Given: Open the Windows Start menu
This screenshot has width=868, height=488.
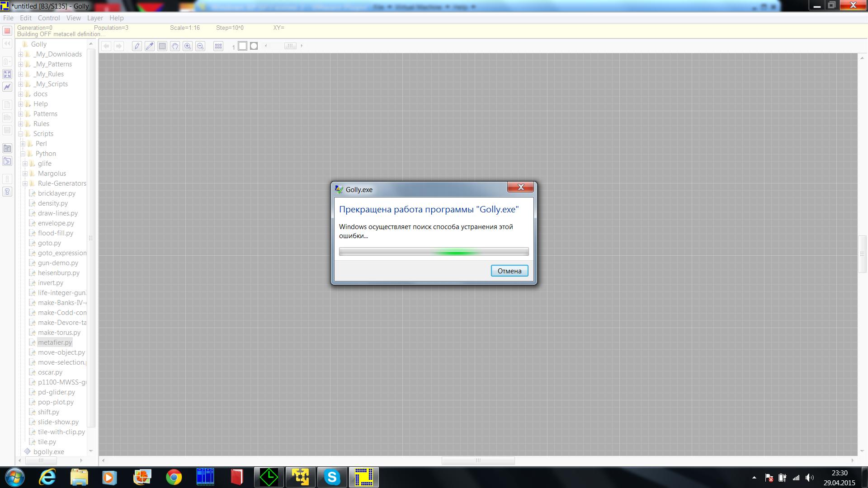Looking at the screenshot, I should (x=14, y=477).
